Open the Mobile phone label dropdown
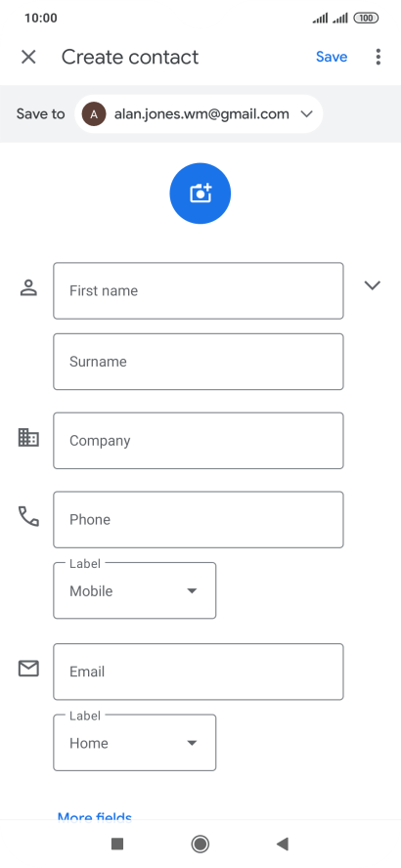This screenshot has height=868, width=401. pos(135,590)
